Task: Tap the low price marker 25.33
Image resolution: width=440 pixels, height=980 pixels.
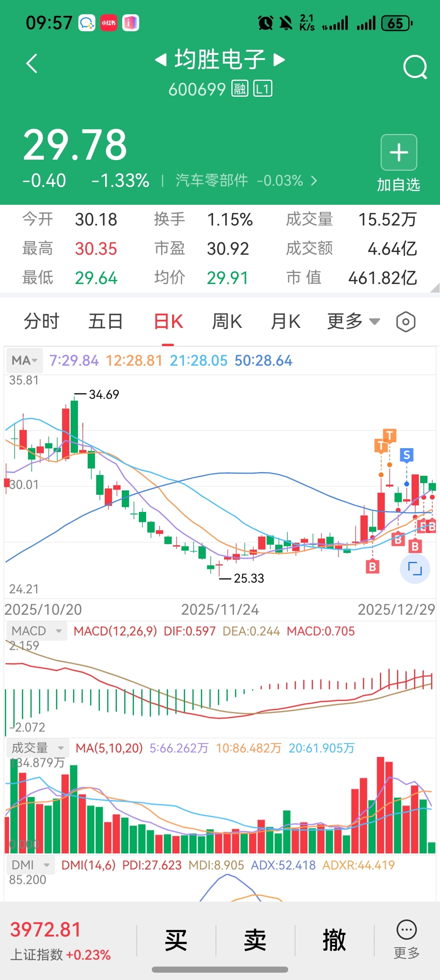Action: pos(249,578)
